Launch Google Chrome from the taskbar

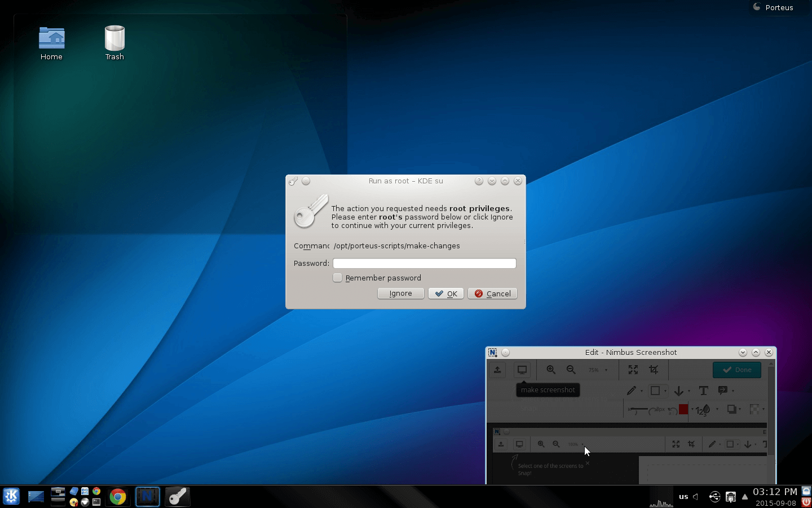(x=118, y=497)
